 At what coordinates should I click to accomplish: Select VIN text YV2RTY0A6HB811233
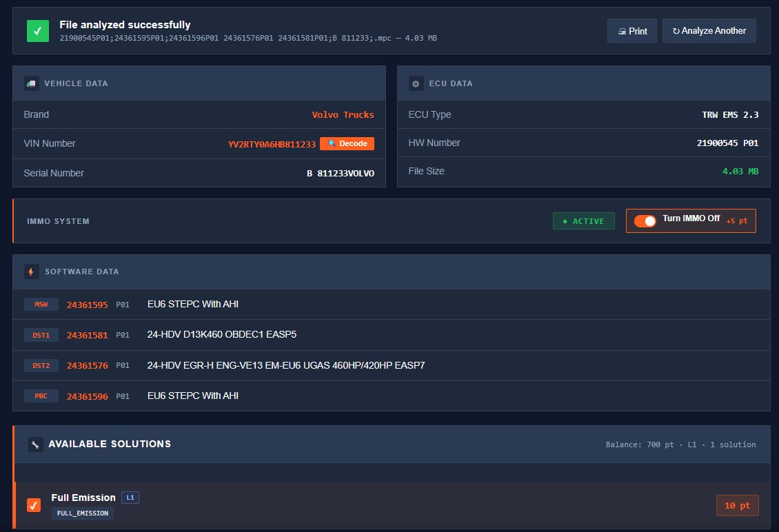[272, 144]
